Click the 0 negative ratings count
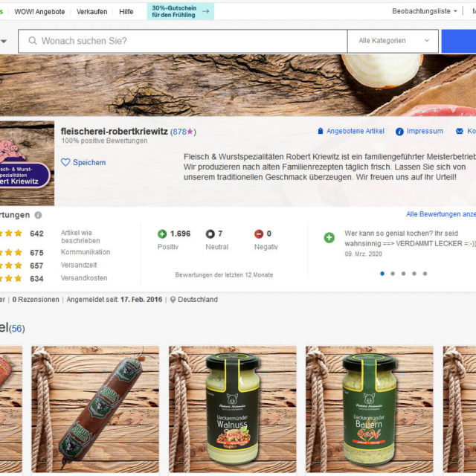476x476 pixels. click(269, 234)
